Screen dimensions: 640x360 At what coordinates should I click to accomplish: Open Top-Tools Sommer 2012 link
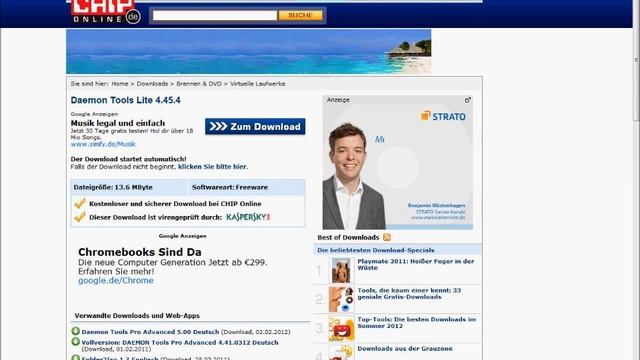pyautogui.click(x=417, y=322)
